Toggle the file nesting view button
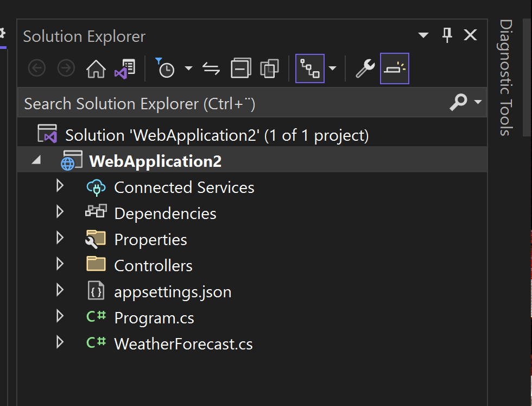 pyautogui.click(x=310, y=68)
